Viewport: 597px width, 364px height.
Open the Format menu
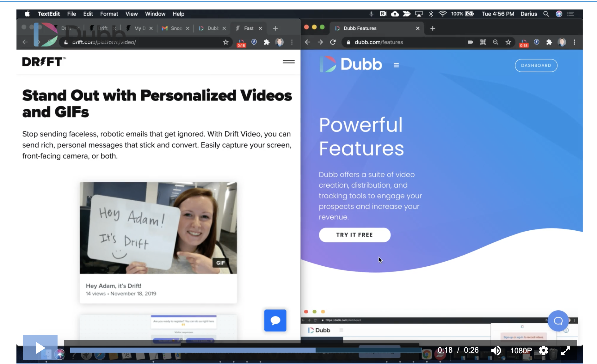pos(109,14)
